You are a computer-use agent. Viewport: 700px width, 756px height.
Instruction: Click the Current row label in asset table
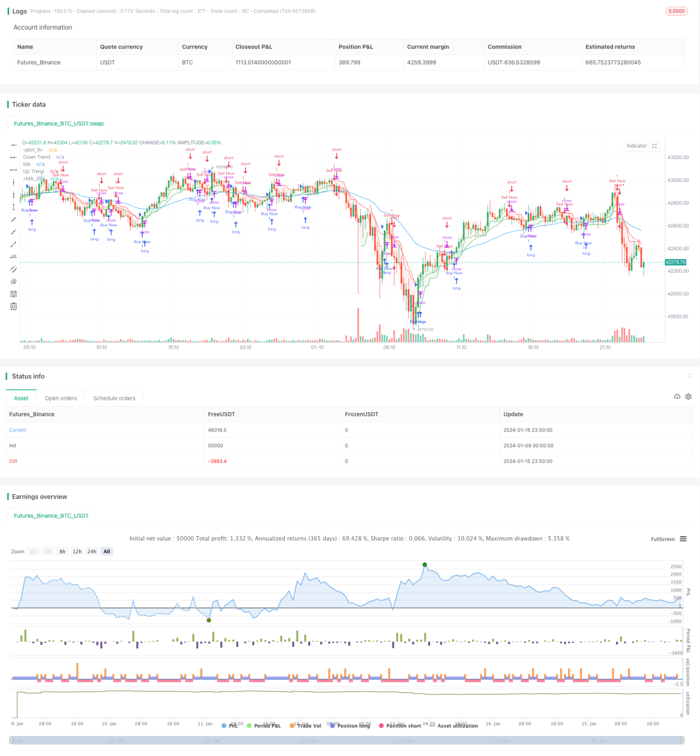click(x=18, y=430)
